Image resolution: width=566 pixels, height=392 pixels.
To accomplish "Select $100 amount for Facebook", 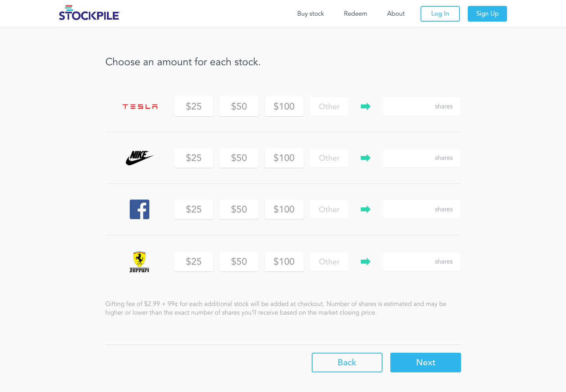I will (x=284, y=209).
